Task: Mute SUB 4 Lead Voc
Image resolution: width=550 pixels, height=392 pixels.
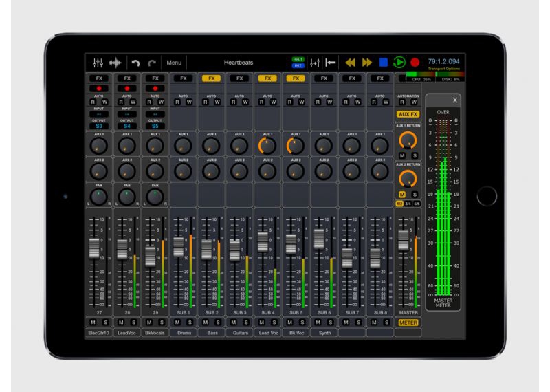Action: [261, 322]
